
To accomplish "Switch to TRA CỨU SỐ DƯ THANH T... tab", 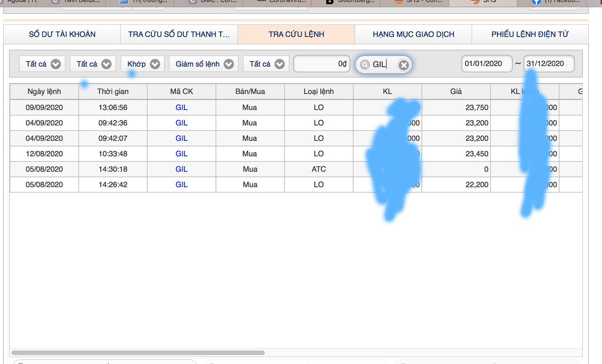I will 179,34.
